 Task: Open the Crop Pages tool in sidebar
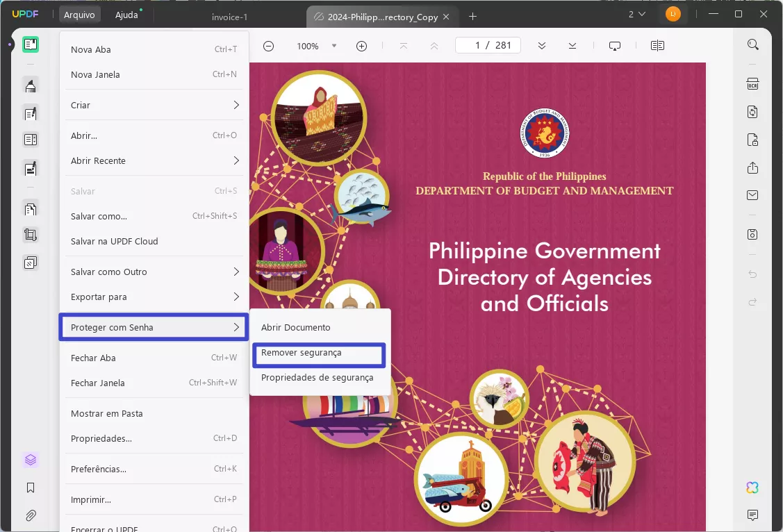(x=31, y=235)
